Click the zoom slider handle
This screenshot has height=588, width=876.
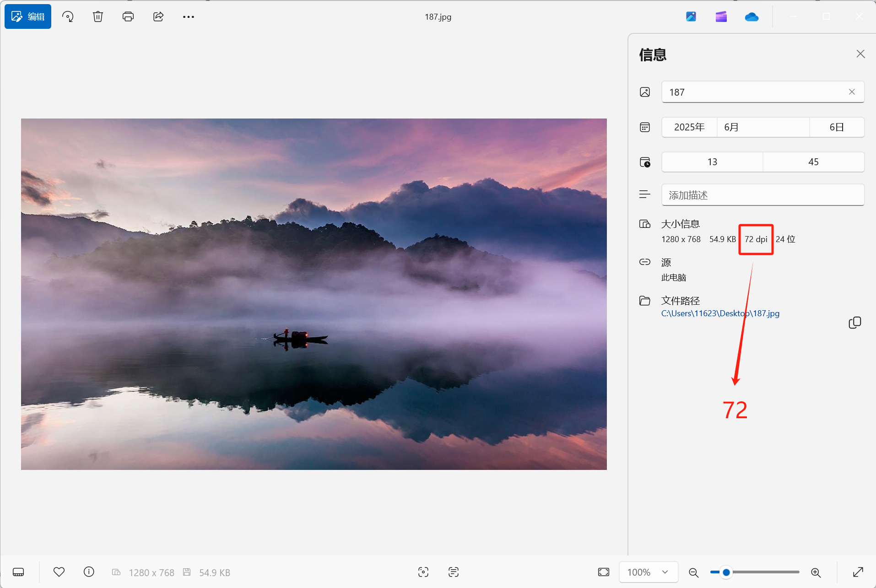(726, 572)
